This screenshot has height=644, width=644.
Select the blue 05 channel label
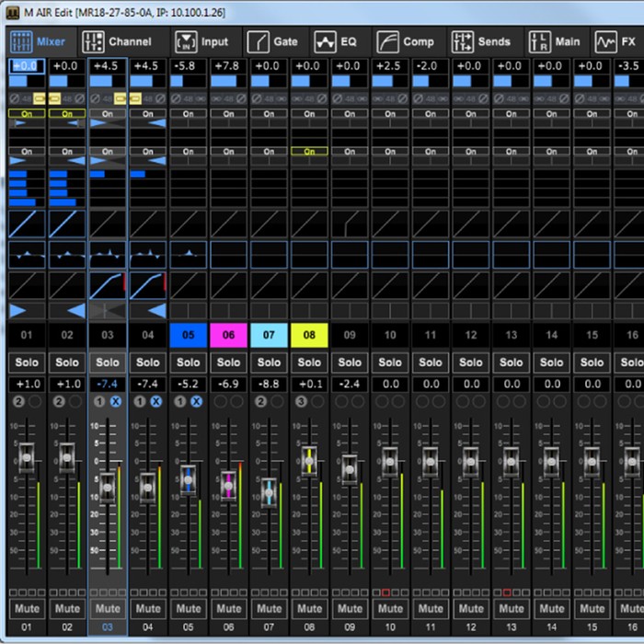pyautogui.click(x=188, y=335)
